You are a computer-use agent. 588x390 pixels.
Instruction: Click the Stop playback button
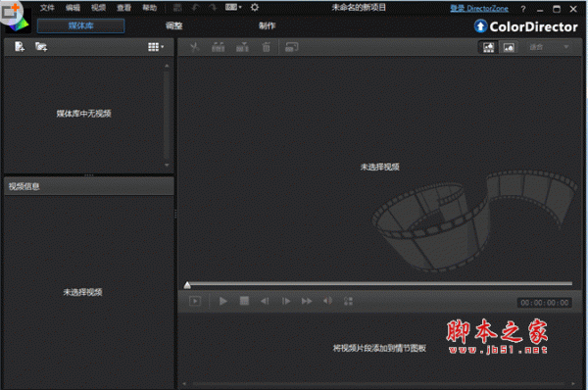pyautogui.click(x=244, y=301)
